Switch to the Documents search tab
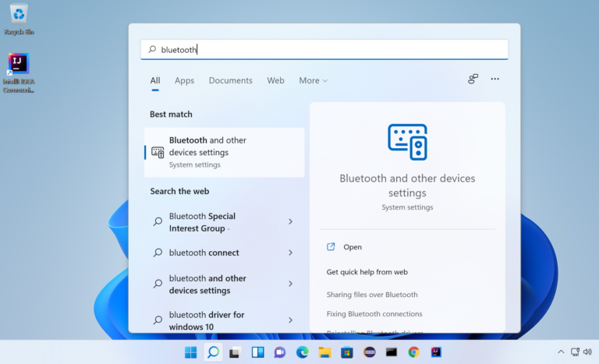The width and height of the screenshot is (599, 364). 230,80
